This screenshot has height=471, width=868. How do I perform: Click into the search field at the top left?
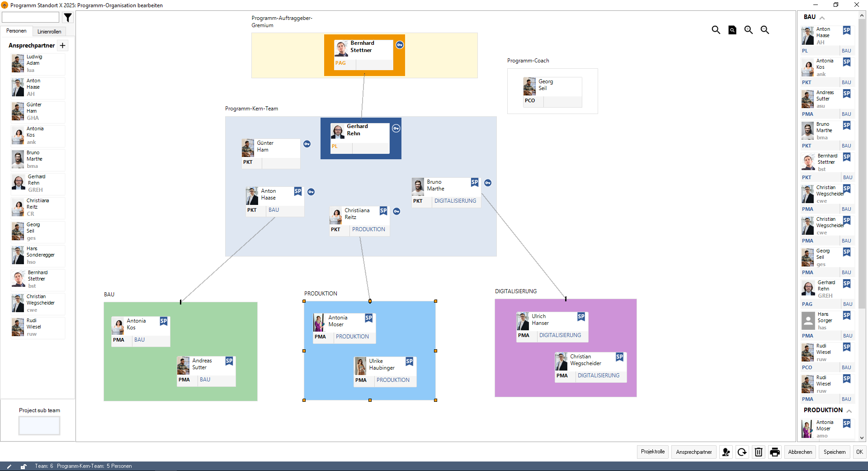coord(31,17)
